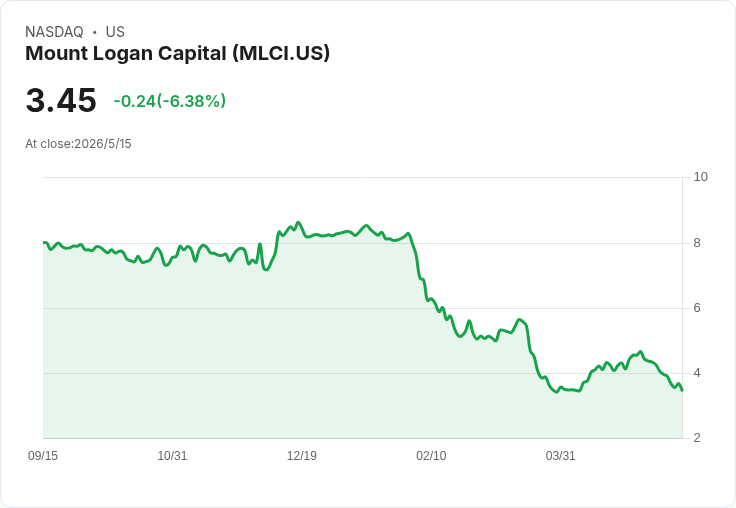Click the 4 price axis label

point(697,373)
